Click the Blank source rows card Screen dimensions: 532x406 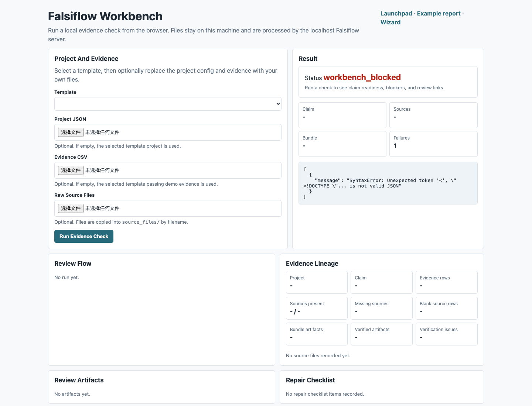(x=447, y=308)
